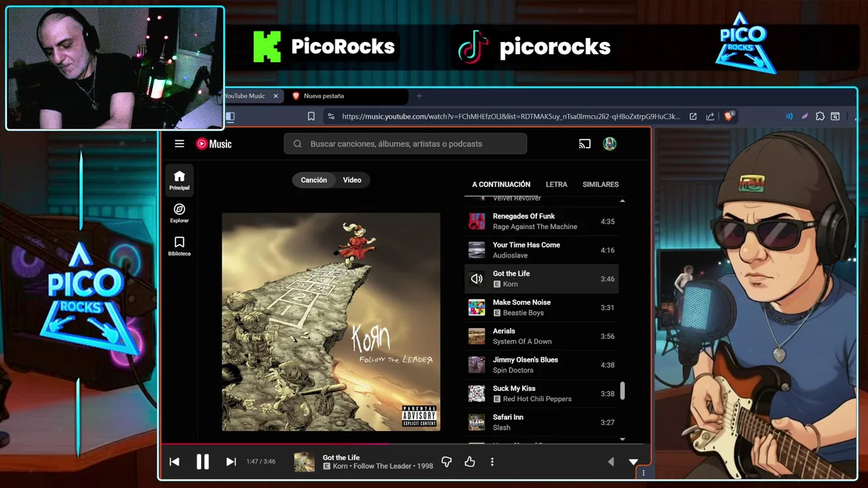Click the YouTube Music logo
The height and width of the screenshot is (488, 868).
click(214, 144)
